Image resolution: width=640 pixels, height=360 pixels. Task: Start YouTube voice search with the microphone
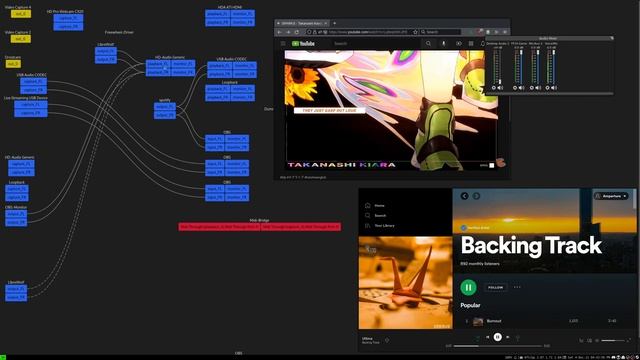(444, 43)
